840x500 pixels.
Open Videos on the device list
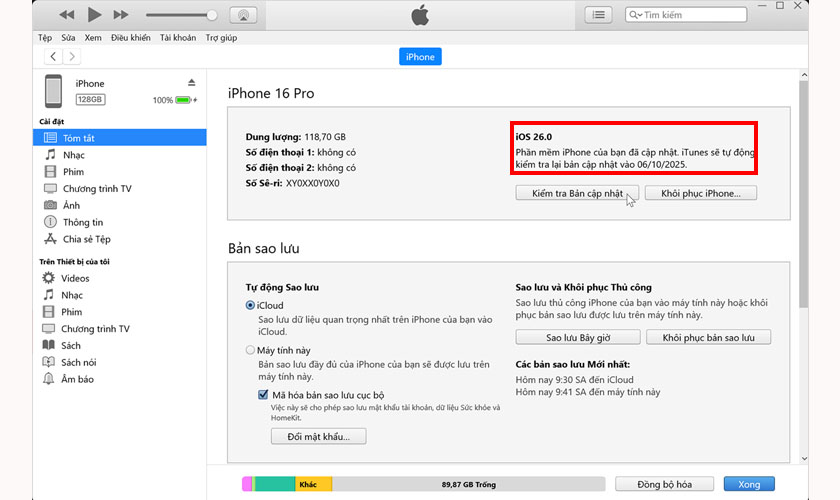pyautogui.click(x=75, y=278)
